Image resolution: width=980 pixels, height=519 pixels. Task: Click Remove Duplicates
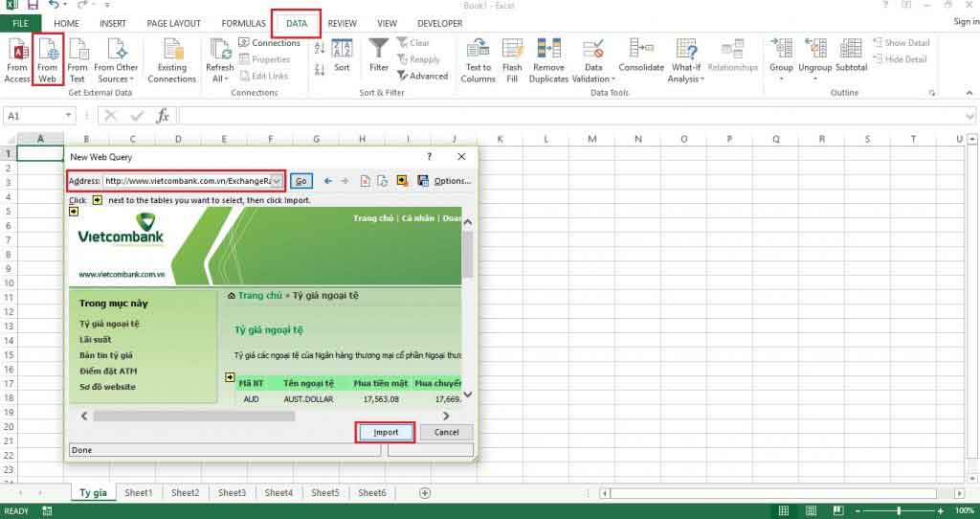tap(548, 60)
